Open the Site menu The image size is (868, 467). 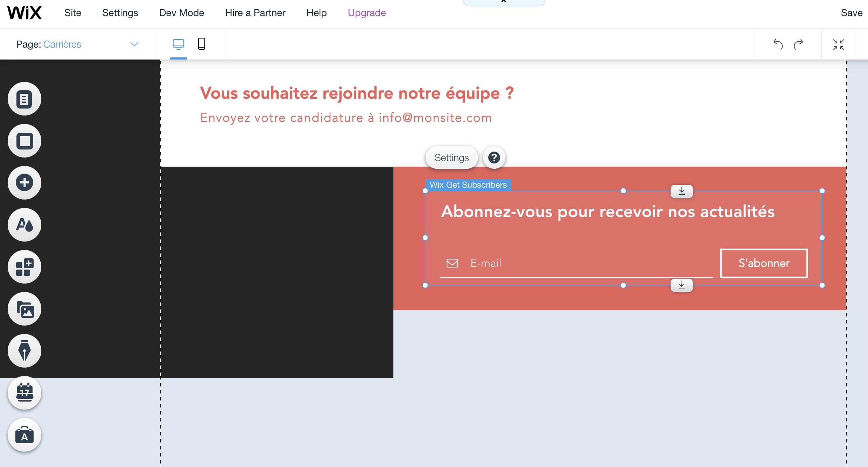click(x=73, y=13)
